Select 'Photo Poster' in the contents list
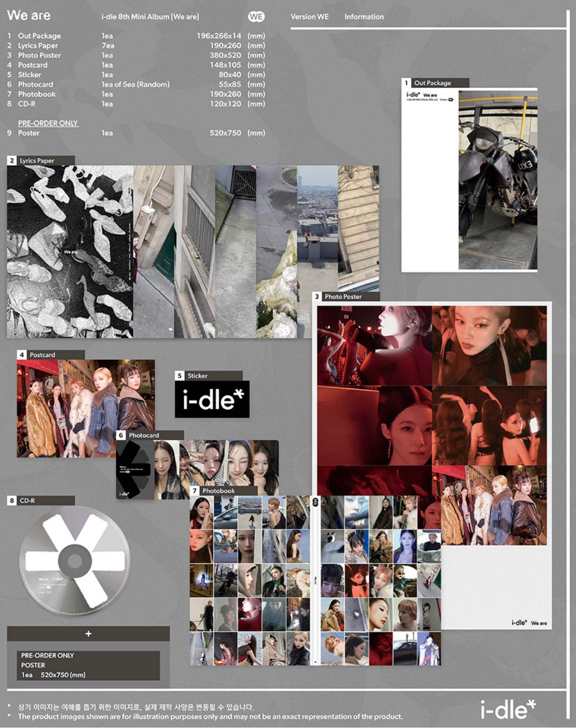The image size is (576, 728). 39,55
